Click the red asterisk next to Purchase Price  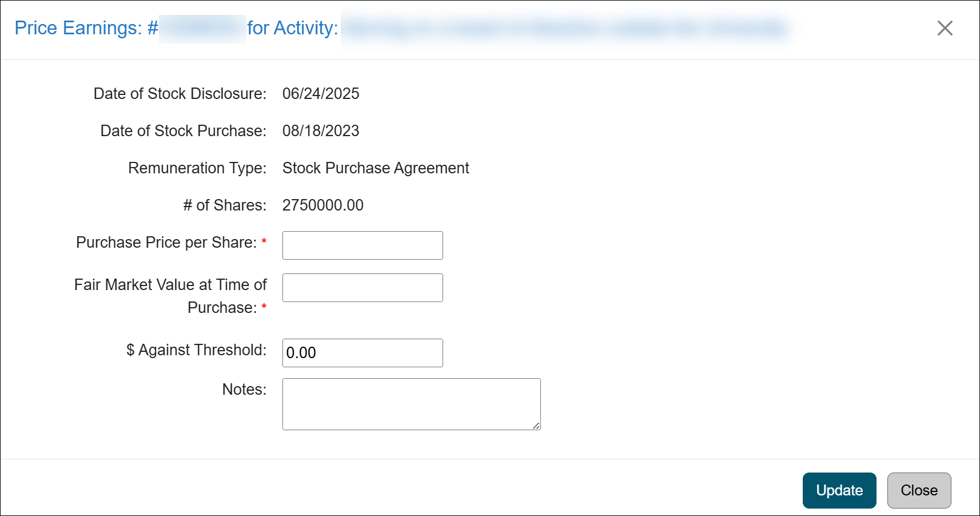point(264,241)
